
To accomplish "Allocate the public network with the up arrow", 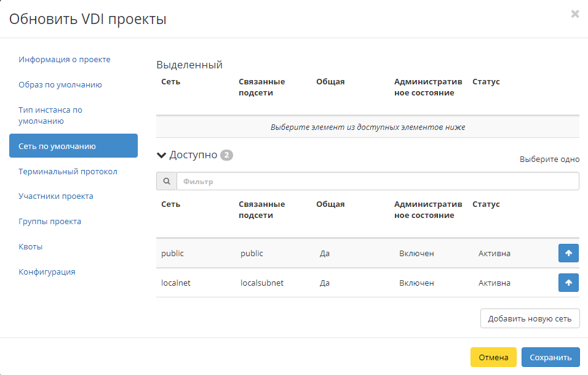I will coord(568,253).
